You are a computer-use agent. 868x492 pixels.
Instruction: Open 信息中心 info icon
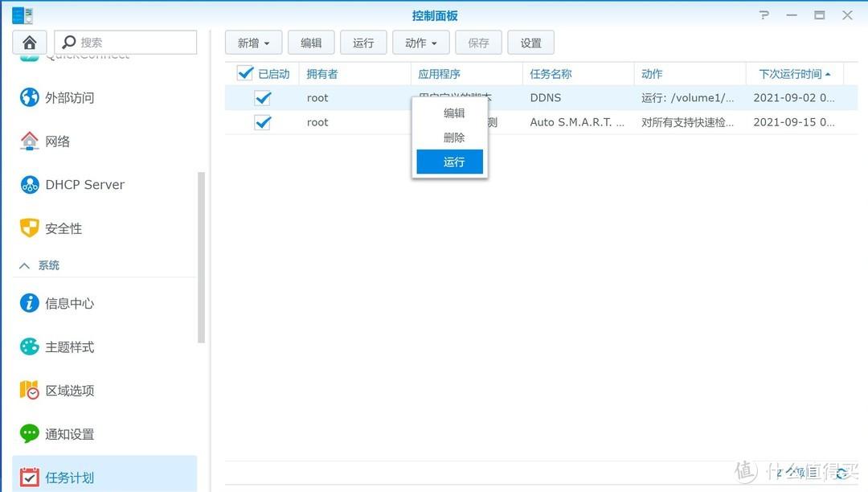[30, 303]
